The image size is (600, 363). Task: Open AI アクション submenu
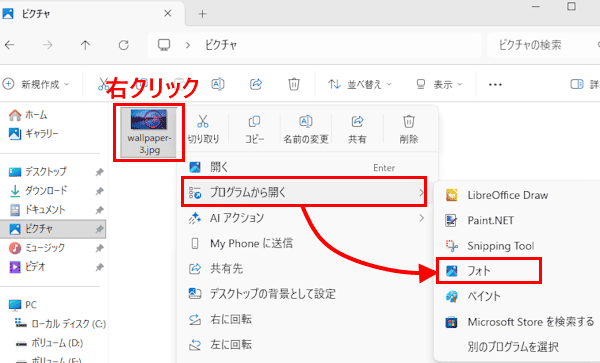pyautogui.click(x=306, y=218)
